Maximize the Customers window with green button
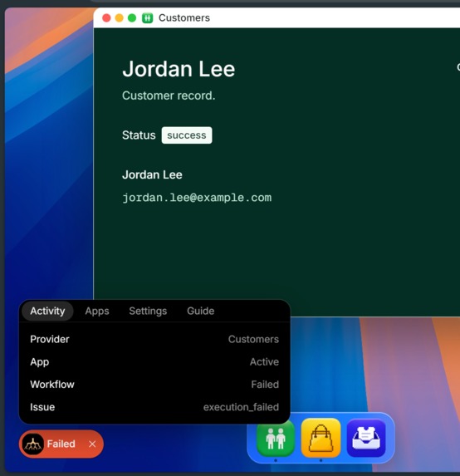The image size is (460, 476). pyautogui.click(x=132, y=18)
